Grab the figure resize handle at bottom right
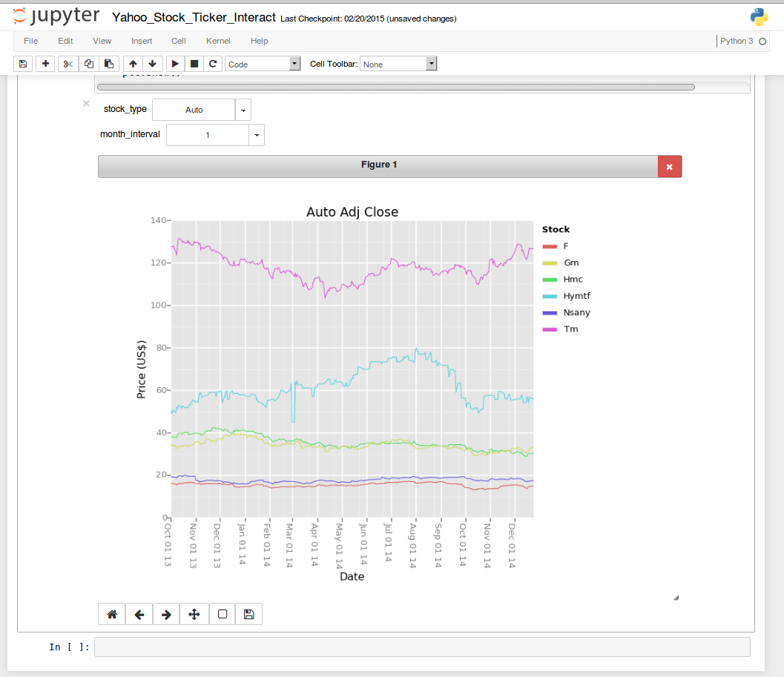Screen dimensions: 784x677 tap(676, 598)
